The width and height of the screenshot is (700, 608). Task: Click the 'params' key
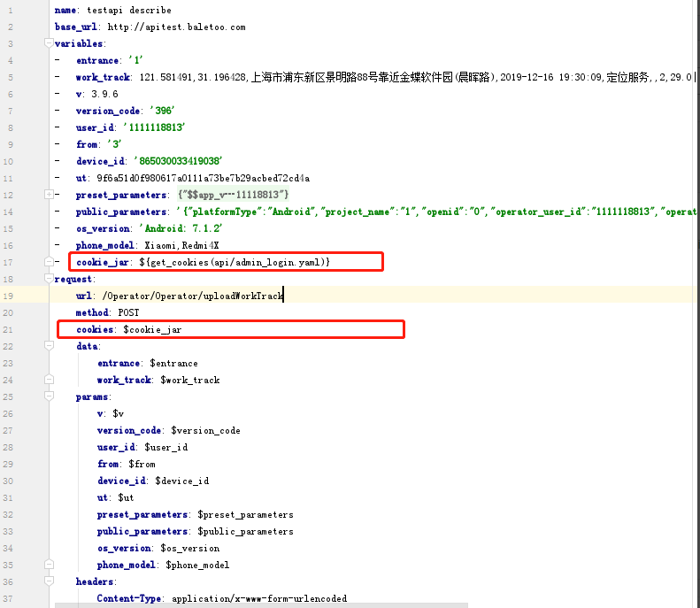click(x=91, y=396)
